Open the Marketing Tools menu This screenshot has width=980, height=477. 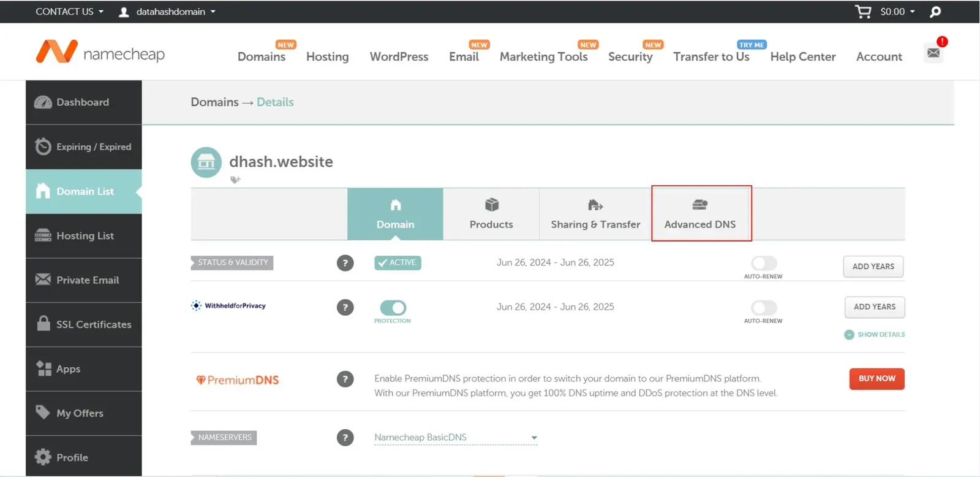pyautogui.click(x=544, y=56)
